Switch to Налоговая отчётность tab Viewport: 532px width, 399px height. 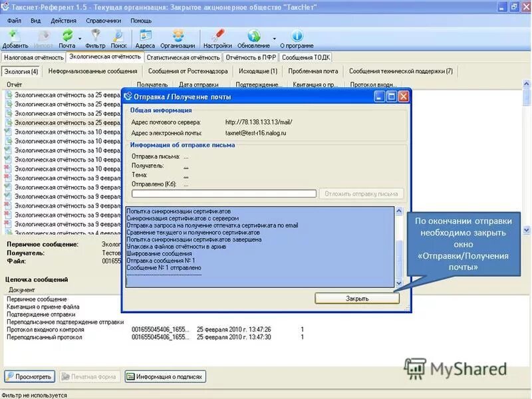(34, 57)
